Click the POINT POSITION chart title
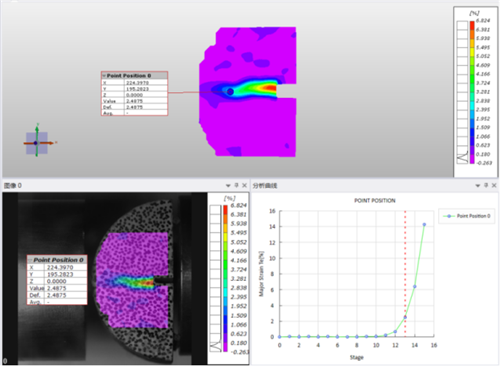The width and height of the screenshot is (500, 366). (x=375, y=200)
